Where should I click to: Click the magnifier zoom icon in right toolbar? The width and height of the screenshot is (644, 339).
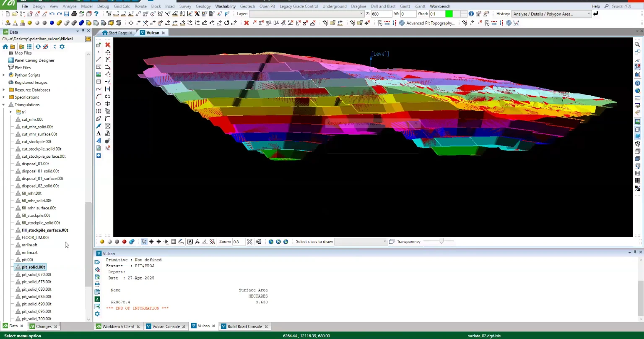[x=637, y=44]
